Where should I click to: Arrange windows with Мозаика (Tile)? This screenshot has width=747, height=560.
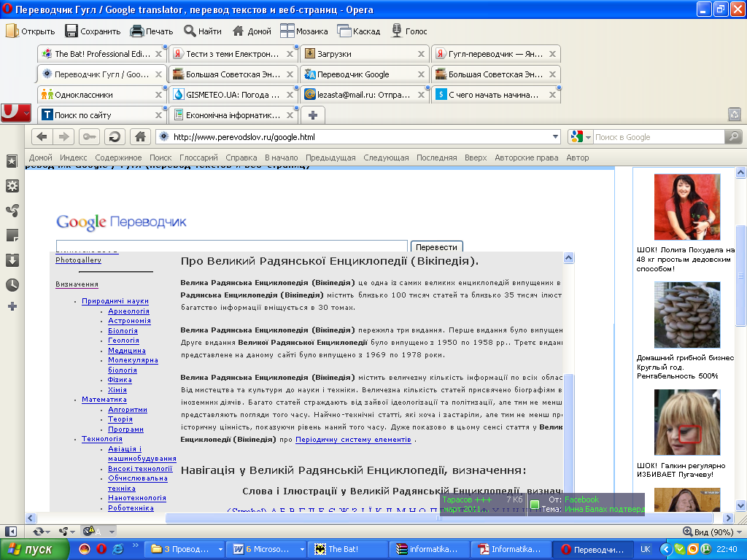(304, 31)
